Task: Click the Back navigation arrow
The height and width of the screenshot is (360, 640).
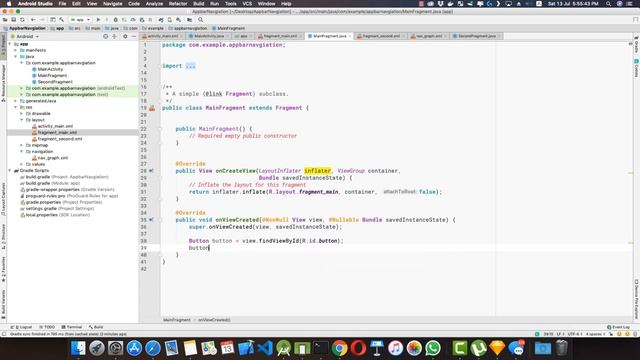Action: [x=33, y=20]
